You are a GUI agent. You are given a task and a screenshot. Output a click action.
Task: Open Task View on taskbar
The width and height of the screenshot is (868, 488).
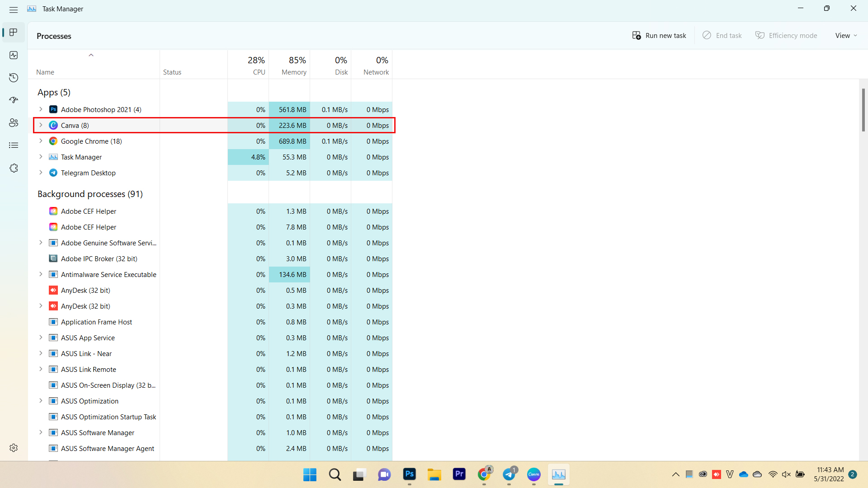coord(359,474)
